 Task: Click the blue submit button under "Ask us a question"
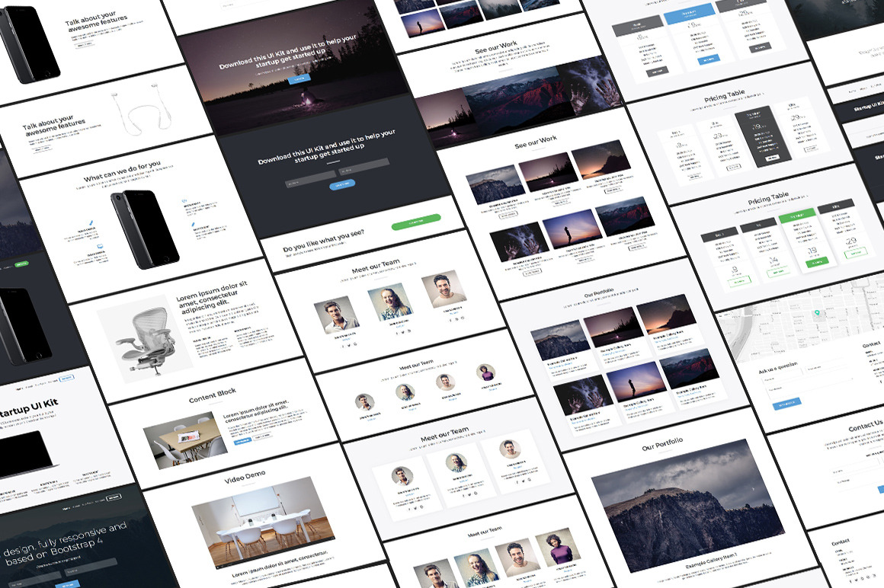[786, 404]
